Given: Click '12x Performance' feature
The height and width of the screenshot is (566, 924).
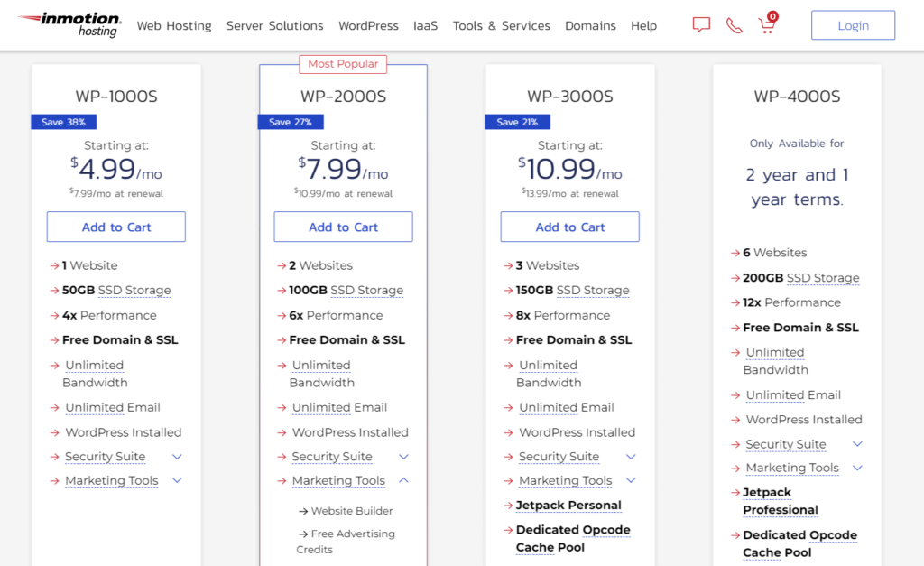Looking at the screenshot, I should [x=791, y=302].
